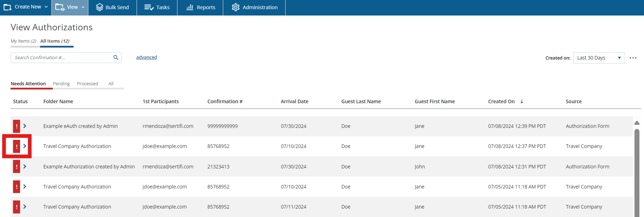
Task: Select the Needs Attention filter tab
Action: coord(28,84)
